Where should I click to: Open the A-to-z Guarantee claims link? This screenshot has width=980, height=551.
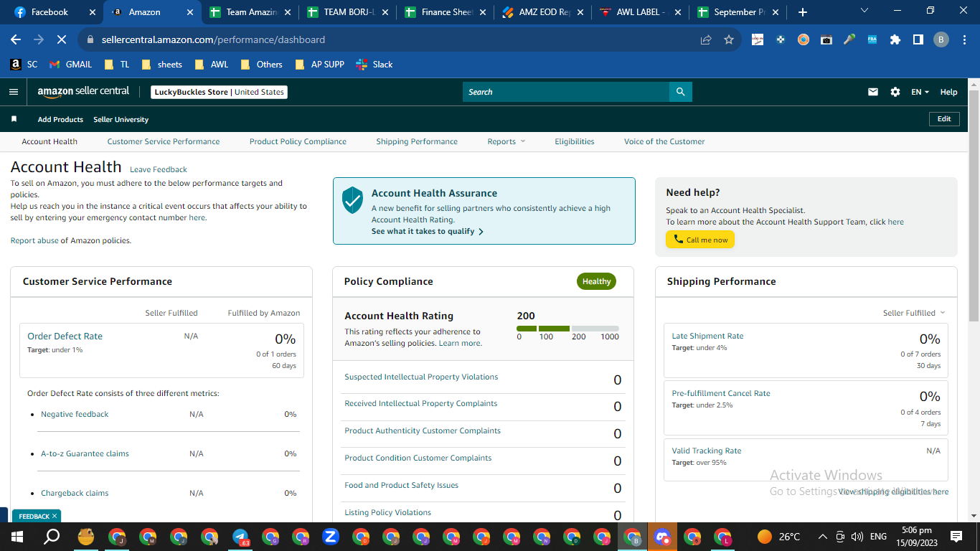coord(85,453)
